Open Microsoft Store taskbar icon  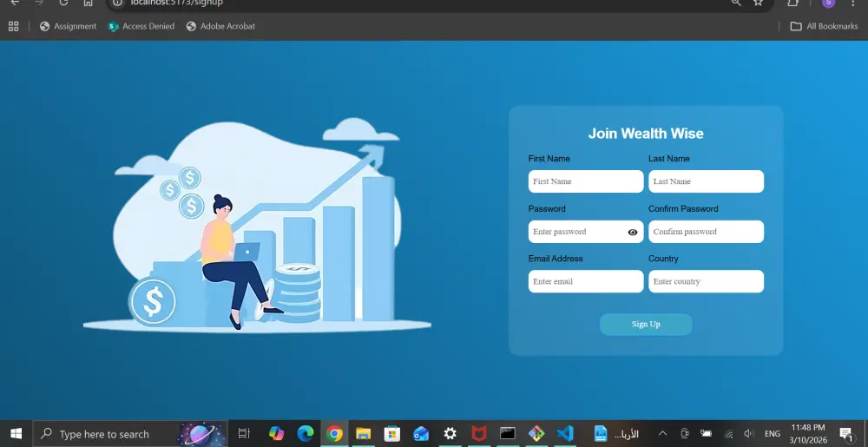tap(392, 434)
